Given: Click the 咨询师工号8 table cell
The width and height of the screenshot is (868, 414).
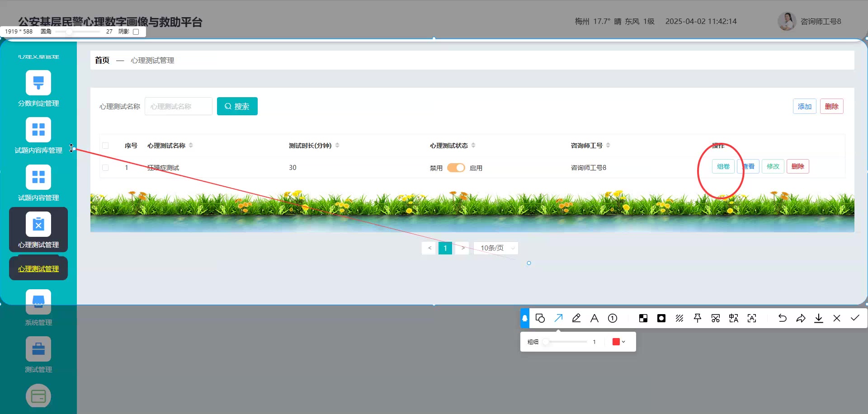Looking at the screenshot, I should click(x=589, y=168).
